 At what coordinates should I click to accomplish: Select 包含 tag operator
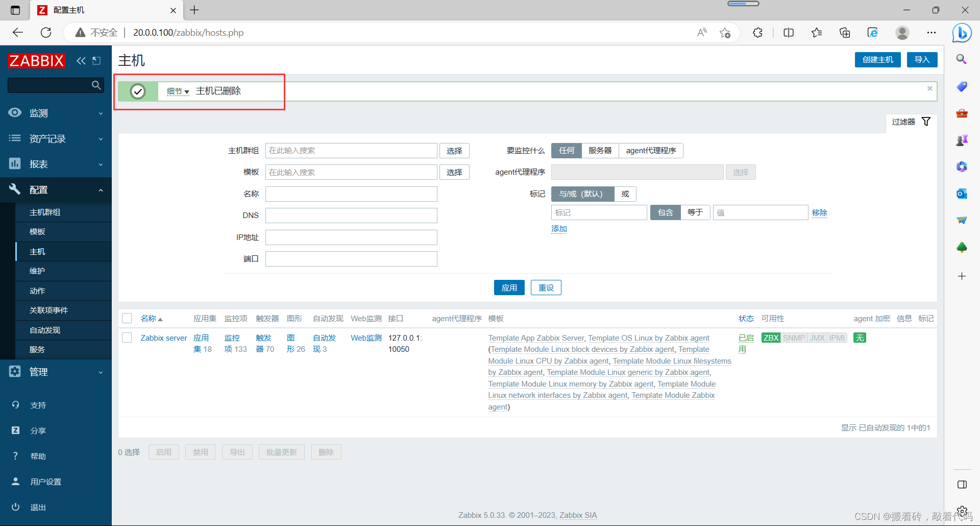click(x=665, y=212)
